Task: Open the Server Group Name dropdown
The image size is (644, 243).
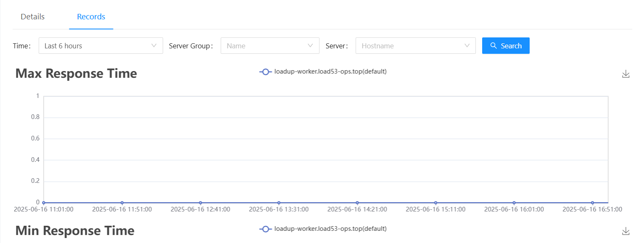Action: click(269, 45)
